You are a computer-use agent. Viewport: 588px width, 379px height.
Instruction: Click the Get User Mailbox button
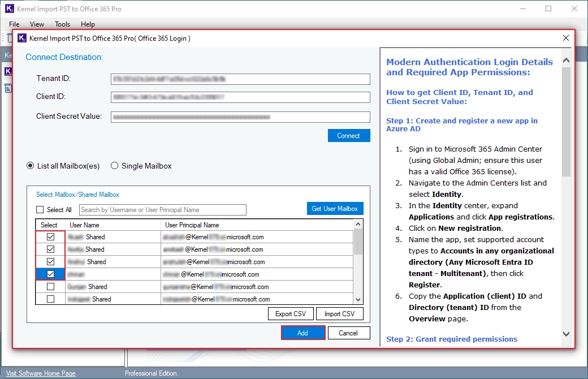[335, 209]
